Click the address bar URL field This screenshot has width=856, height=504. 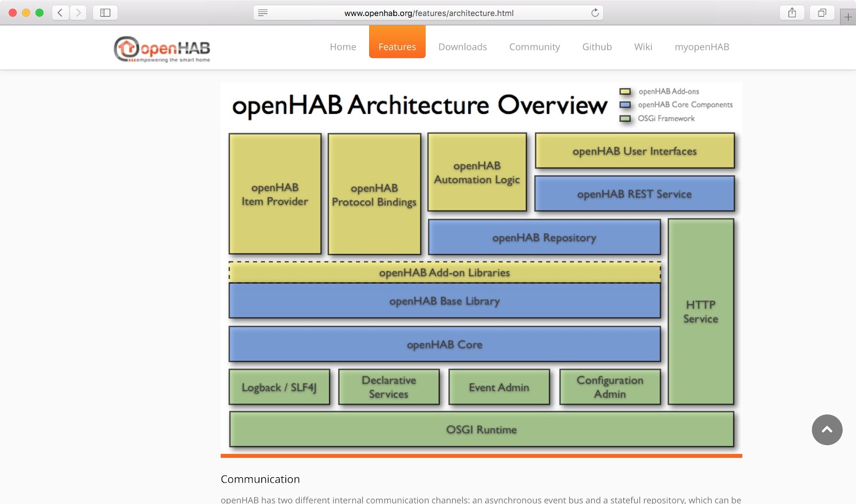pos(429,13)
